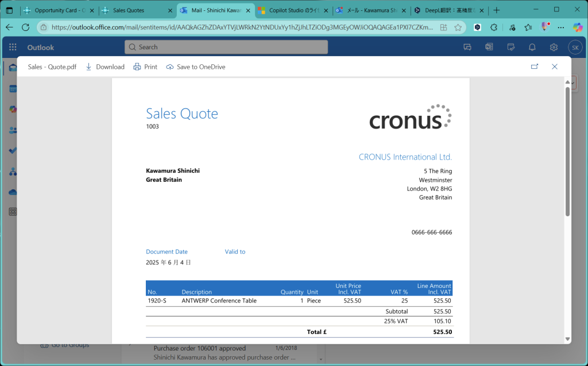Screen dimensions: 588x366
Task: Open the My Day icon in Outlook header
Action: coord(510,47)
